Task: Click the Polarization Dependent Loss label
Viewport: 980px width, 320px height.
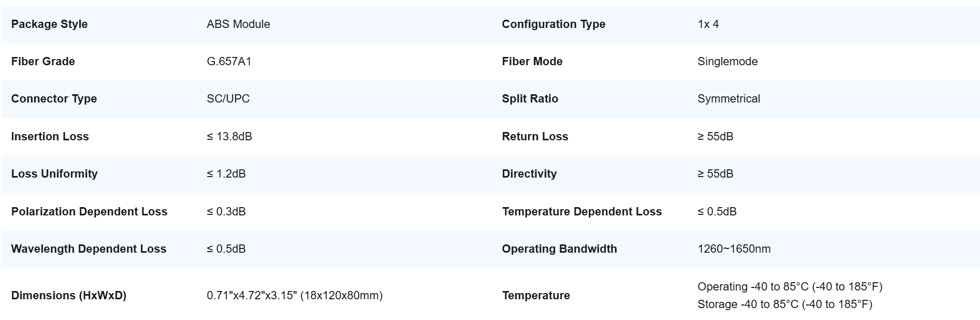Action: pos(89,212)
